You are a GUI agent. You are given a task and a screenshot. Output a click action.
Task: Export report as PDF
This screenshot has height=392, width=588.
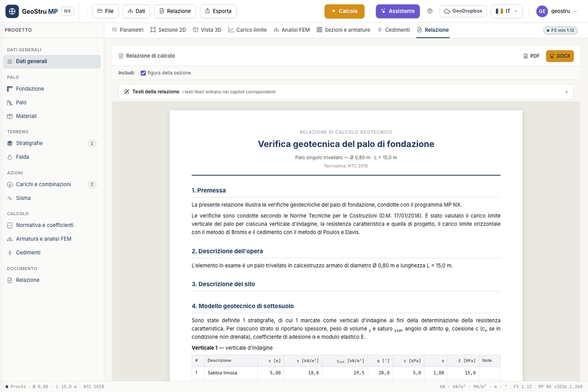[x=532, y=56]
